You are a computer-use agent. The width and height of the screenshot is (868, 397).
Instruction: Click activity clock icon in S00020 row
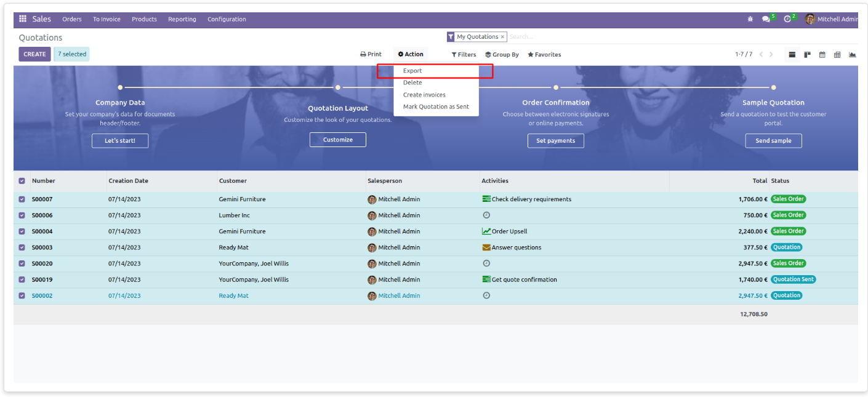point(486,263)
